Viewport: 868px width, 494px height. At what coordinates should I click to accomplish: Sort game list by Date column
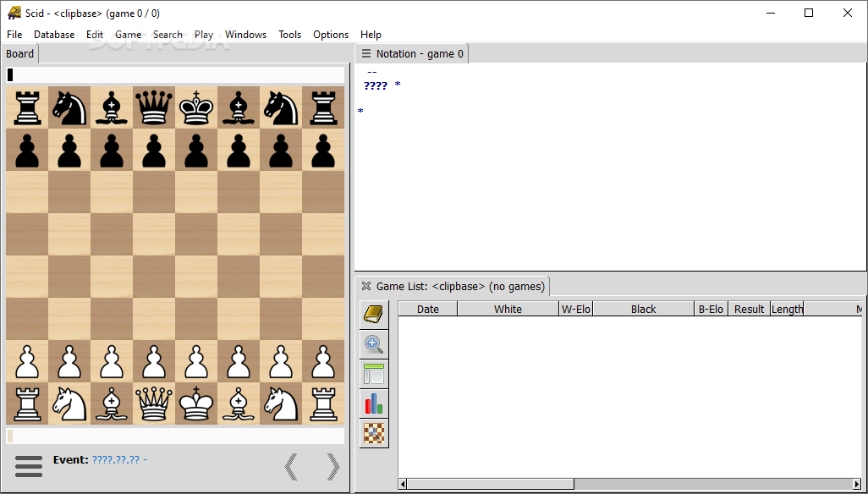[428, 309]
